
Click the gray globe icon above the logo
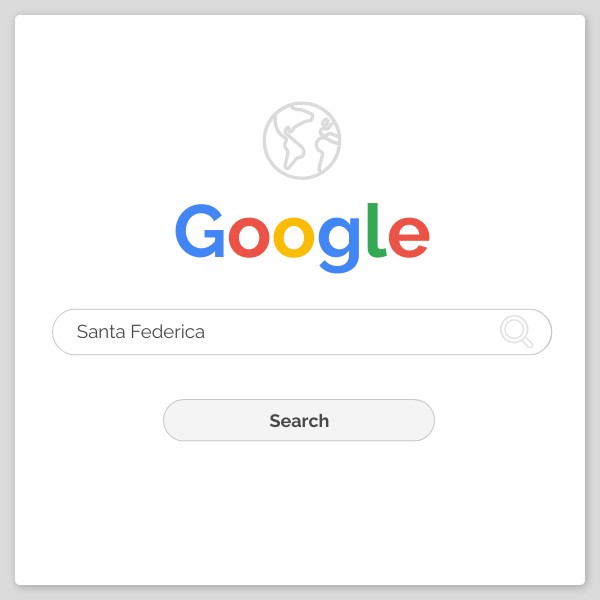[302, 140]
